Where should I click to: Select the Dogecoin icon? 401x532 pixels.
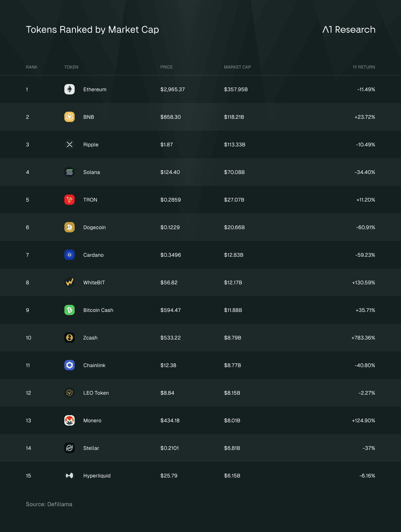pyautogui.click(x=69, y=228)
